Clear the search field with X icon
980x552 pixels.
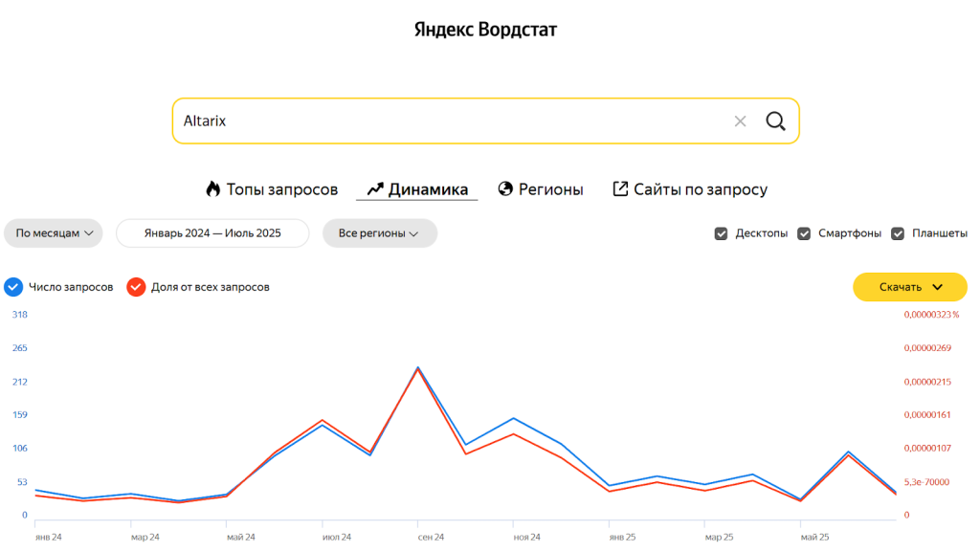pos(740,121)
